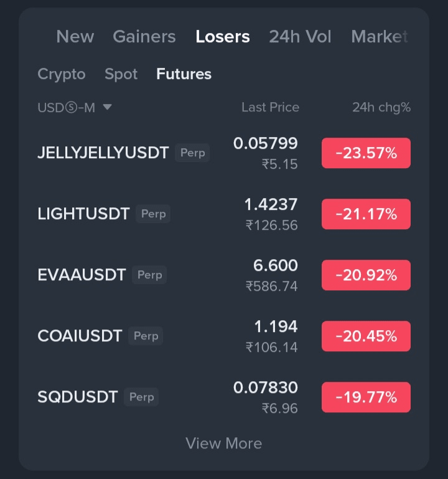
Task: Open EVAAUSDT perpetual contract row
Action: click(x=224, y=275)
